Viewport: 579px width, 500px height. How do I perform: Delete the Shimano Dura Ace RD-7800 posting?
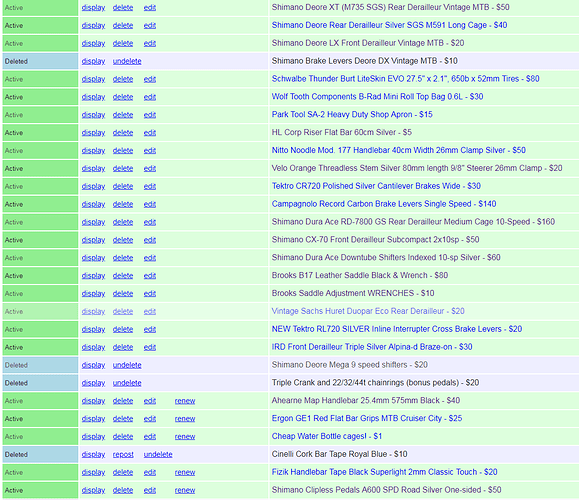pos(123,222)
